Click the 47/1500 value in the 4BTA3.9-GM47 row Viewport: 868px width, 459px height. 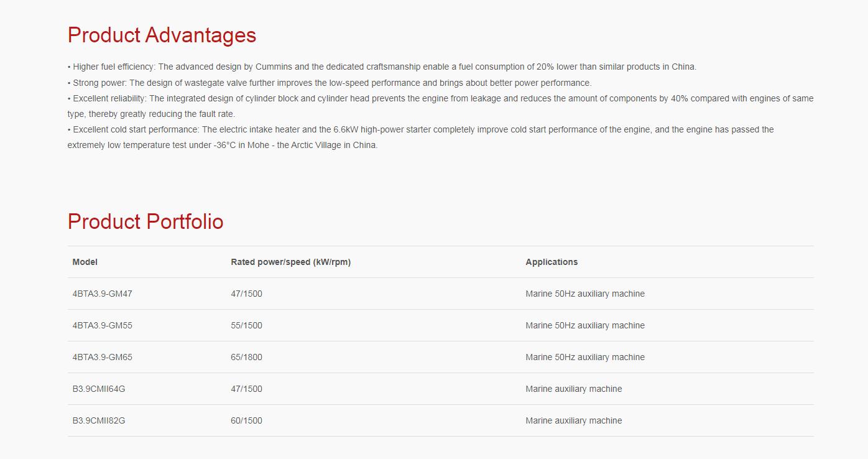tap(246, 294)
